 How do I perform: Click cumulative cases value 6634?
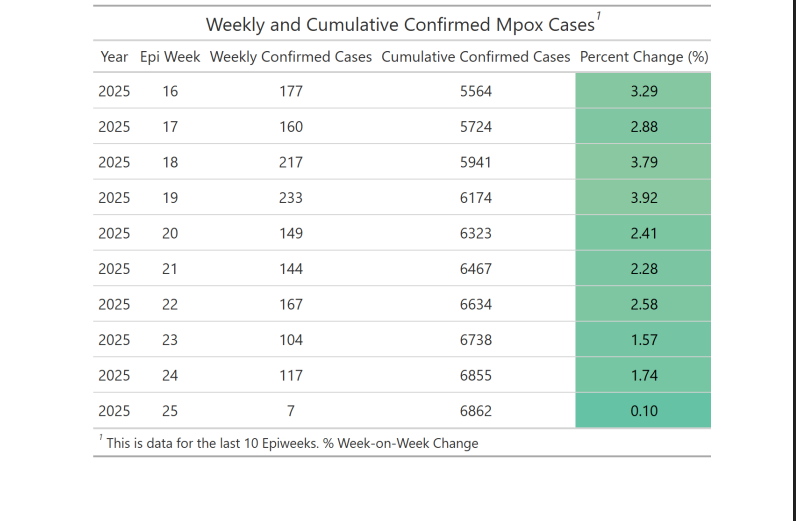(x=476, y=305)
